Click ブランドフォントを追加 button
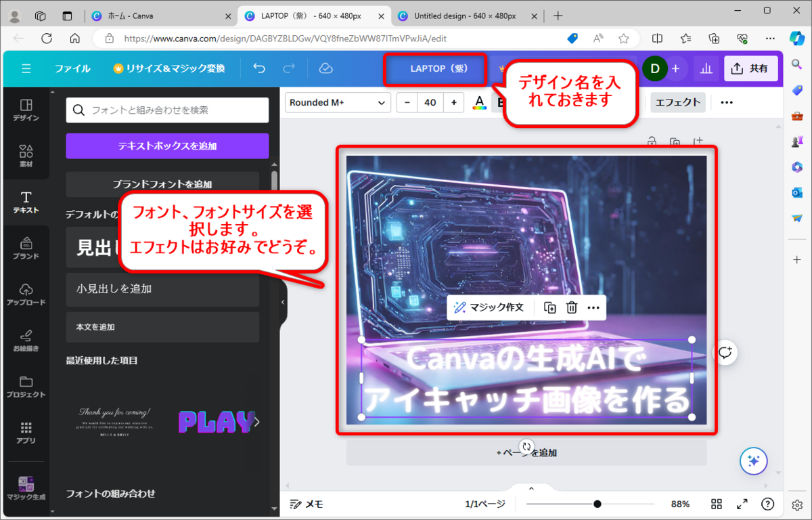The image size is (812, 520). pyautogui.click(x=162, y=183)
